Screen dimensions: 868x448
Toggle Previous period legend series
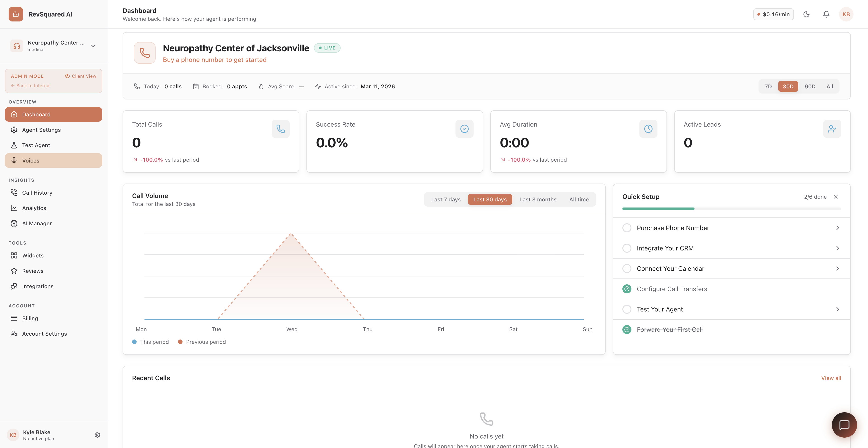tap(202, 342)
